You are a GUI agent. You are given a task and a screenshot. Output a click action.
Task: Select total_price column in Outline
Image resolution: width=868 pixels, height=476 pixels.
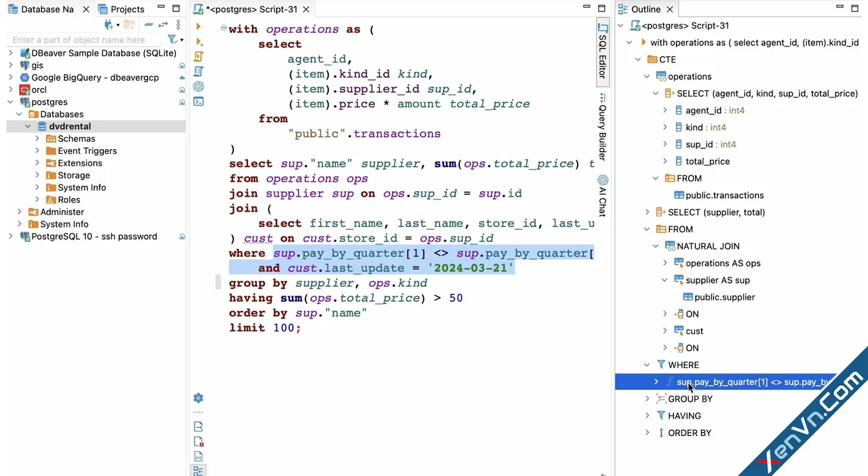pyautogui.click(x=707, y=161)
